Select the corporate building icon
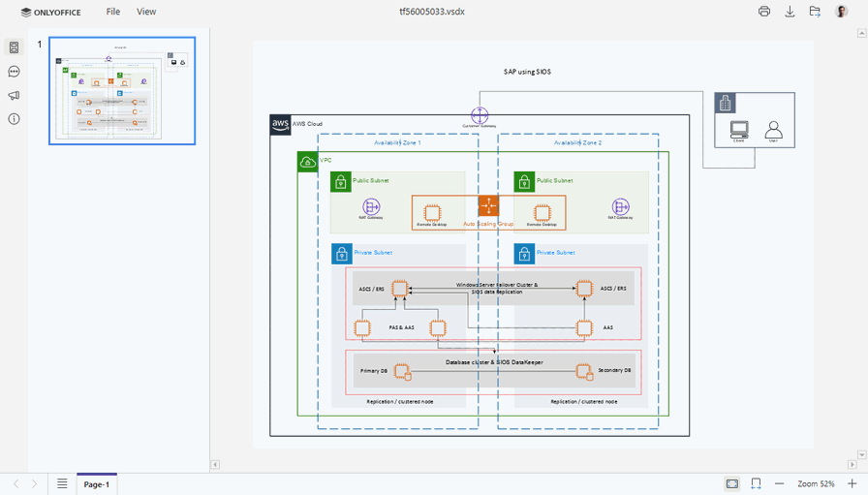 click(726, 103)
